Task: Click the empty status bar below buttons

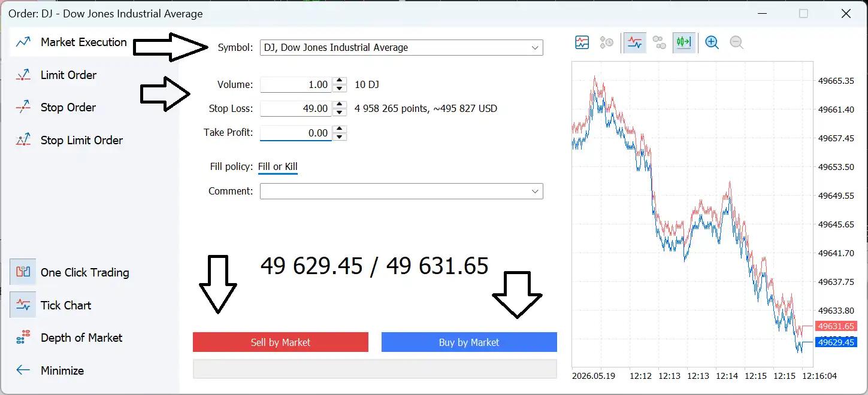Action: (x=375, y=369)
